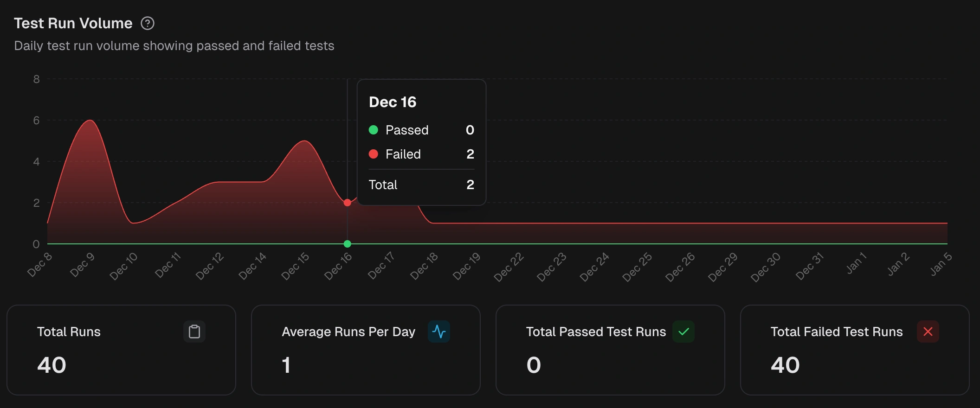Click the y-axis value 4
Viewport: 980px width, 408px height.
pyautogui.click(x=36, y=162)
